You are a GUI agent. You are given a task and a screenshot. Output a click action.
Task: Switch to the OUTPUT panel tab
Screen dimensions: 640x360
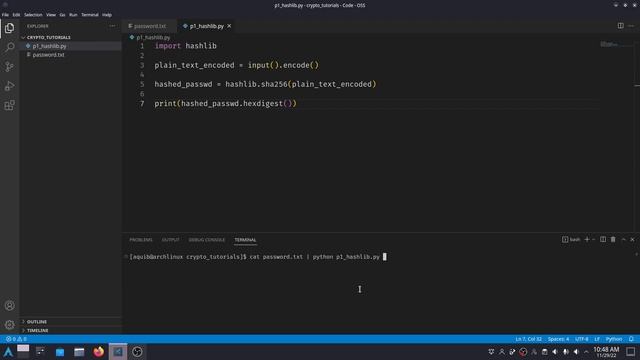point(171,240)
